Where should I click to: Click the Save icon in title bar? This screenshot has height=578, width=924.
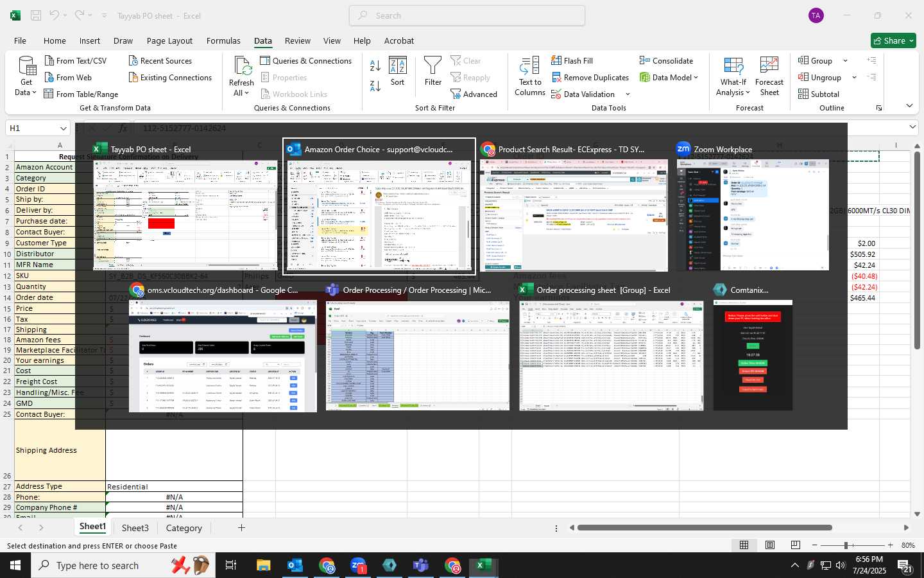click(x=36, y=15)
